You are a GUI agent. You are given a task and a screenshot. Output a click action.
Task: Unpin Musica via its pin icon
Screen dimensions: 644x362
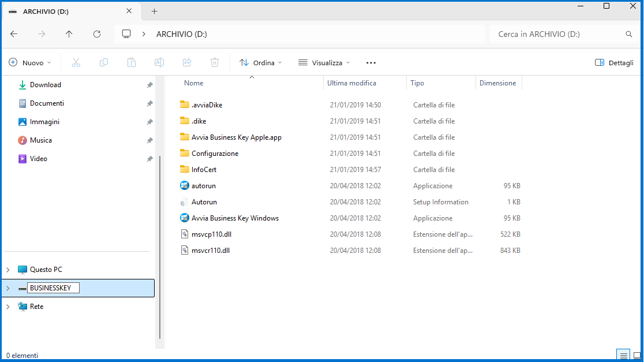(x=150, y=140)
